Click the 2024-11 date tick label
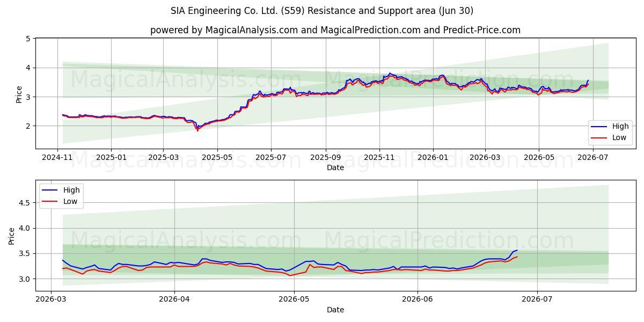 click(x=58, y=158)
